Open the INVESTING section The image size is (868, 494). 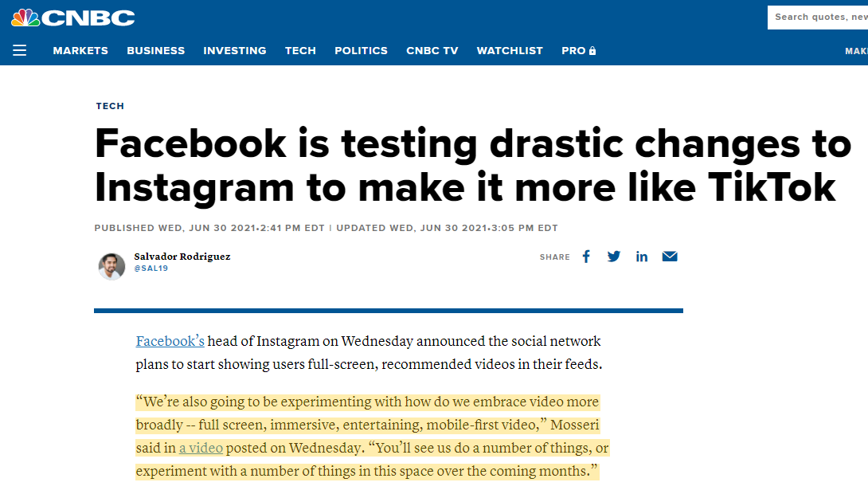point(235,50)
